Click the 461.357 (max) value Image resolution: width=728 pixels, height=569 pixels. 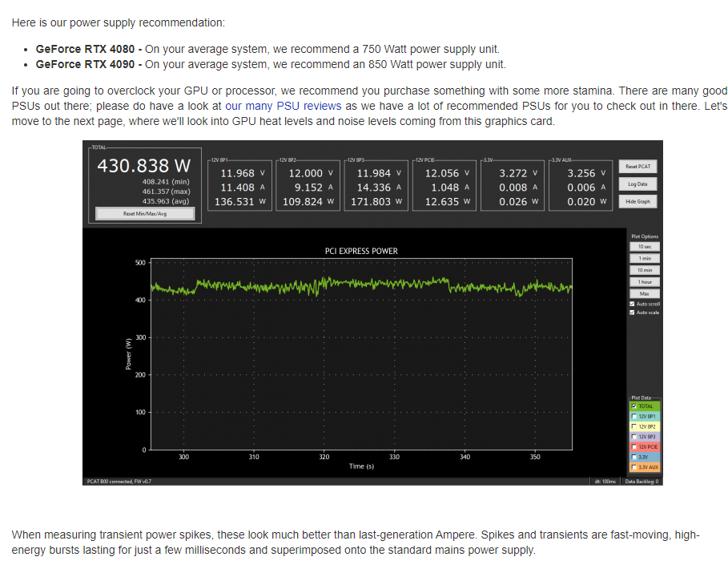click(166, 192)
